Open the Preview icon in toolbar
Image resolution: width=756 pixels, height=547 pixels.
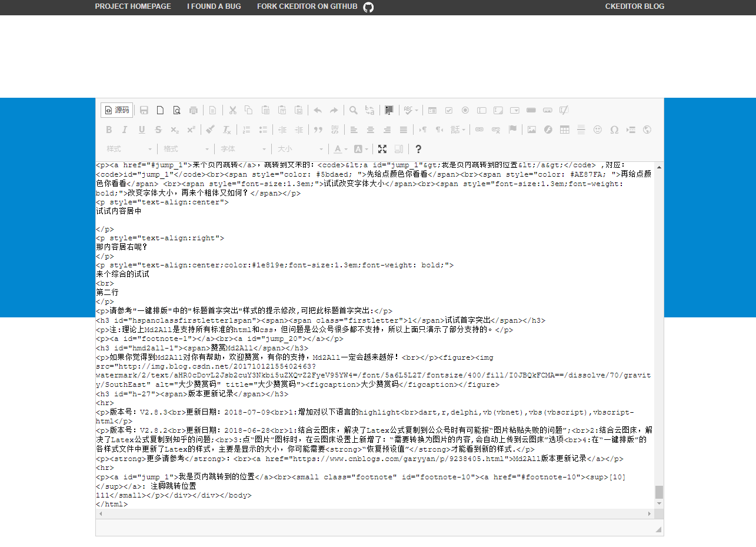tap(176, 110)
